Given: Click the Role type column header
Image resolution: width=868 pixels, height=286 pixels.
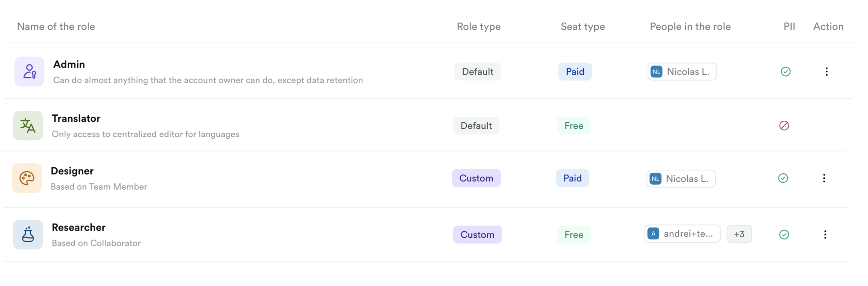Looking at the screenshot, I should pyautogui.click(x=479, y=26).
